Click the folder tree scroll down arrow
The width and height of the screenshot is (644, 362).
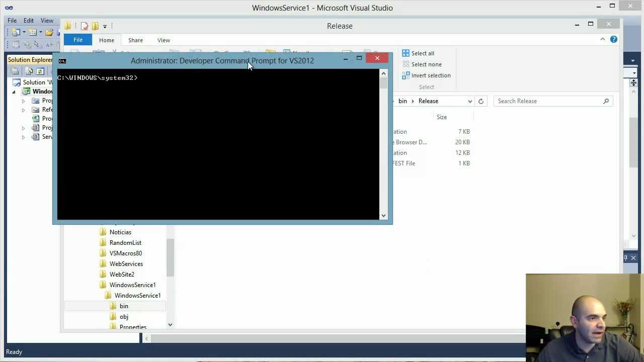coord(170,325)
